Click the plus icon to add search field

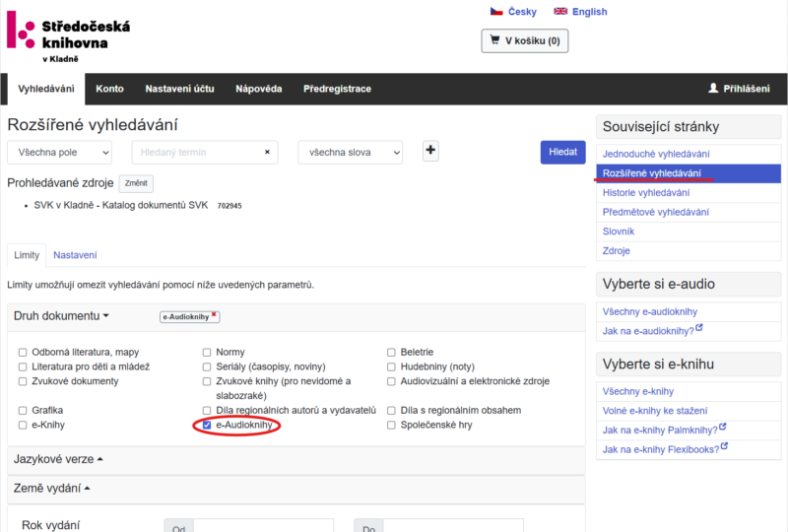click(430, 151)
